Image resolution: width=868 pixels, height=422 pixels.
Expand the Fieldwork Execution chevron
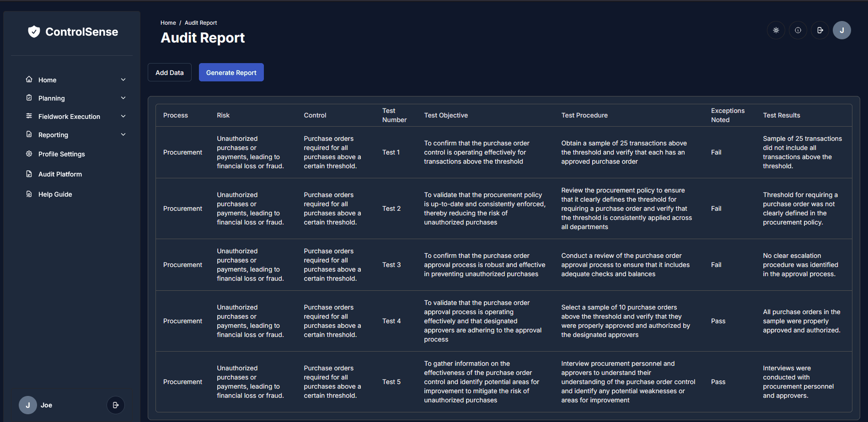[x=123, y=116]
